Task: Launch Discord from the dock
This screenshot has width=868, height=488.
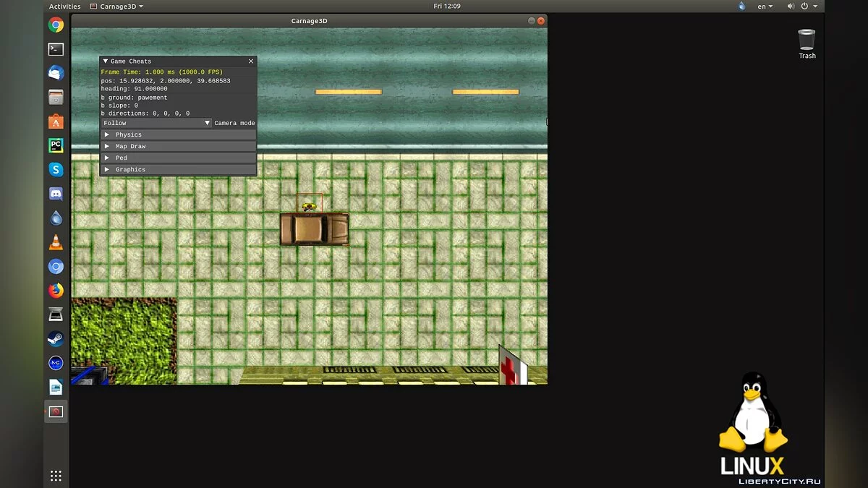Action: 56,194
